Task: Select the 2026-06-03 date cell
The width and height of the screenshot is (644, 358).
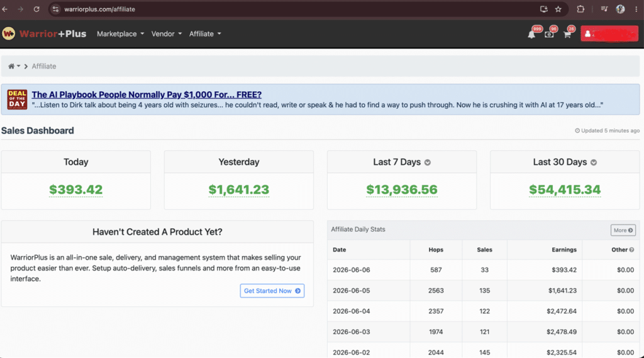Action: (x=351, y=332)
